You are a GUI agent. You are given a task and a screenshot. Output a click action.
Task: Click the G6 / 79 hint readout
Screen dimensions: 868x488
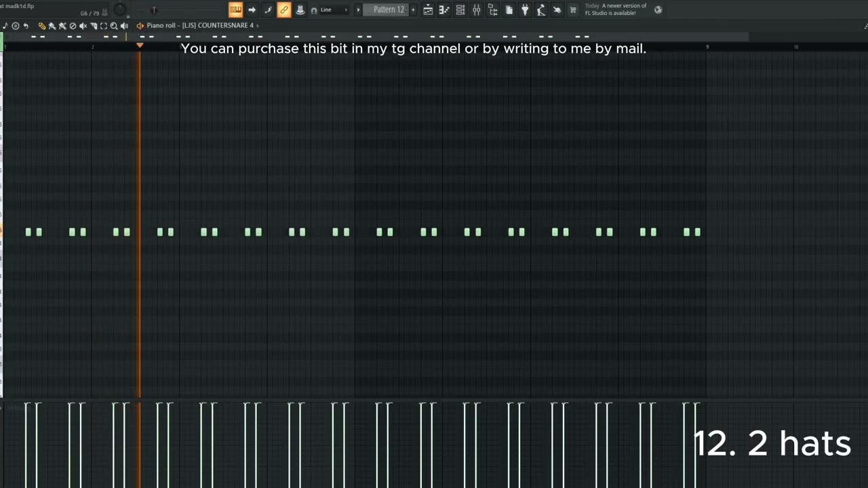pos(90,14)
